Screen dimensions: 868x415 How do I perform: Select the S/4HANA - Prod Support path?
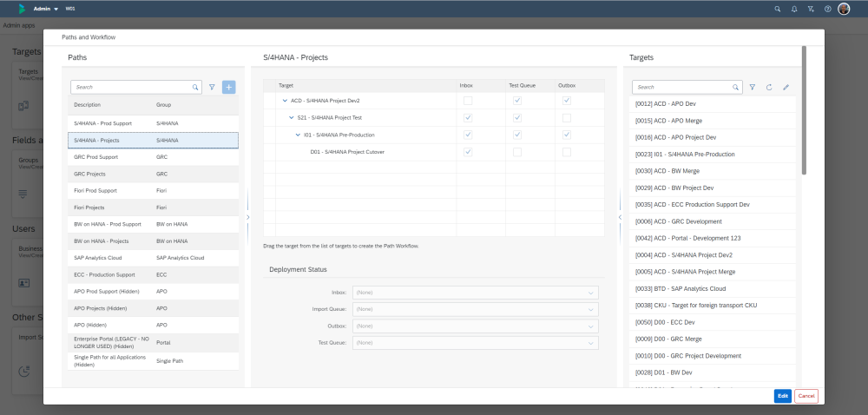point(153,123)
